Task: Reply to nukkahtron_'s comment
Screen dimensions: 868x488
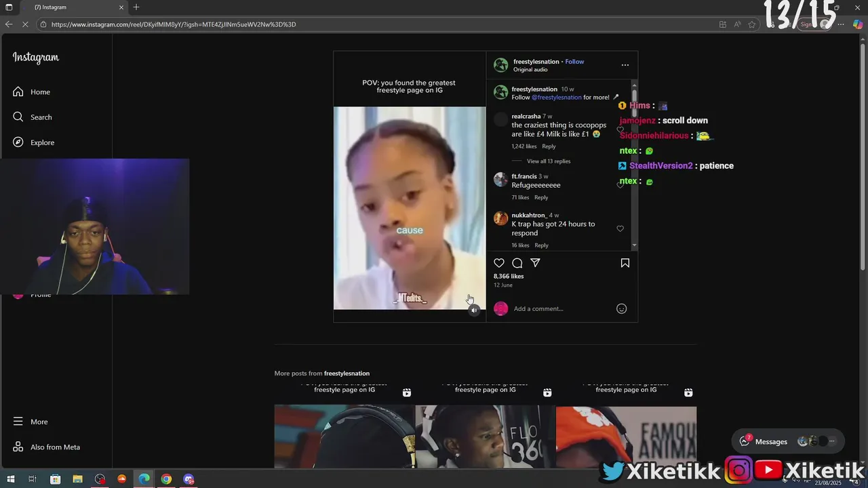Action: coord(541,245)
